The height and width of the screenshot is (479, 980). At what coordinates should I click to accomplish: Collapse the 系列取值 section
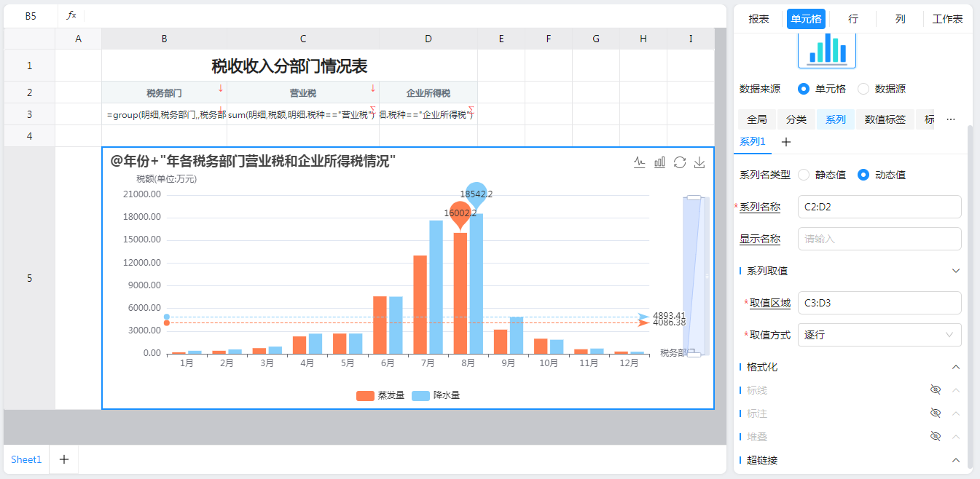[956, 271]
